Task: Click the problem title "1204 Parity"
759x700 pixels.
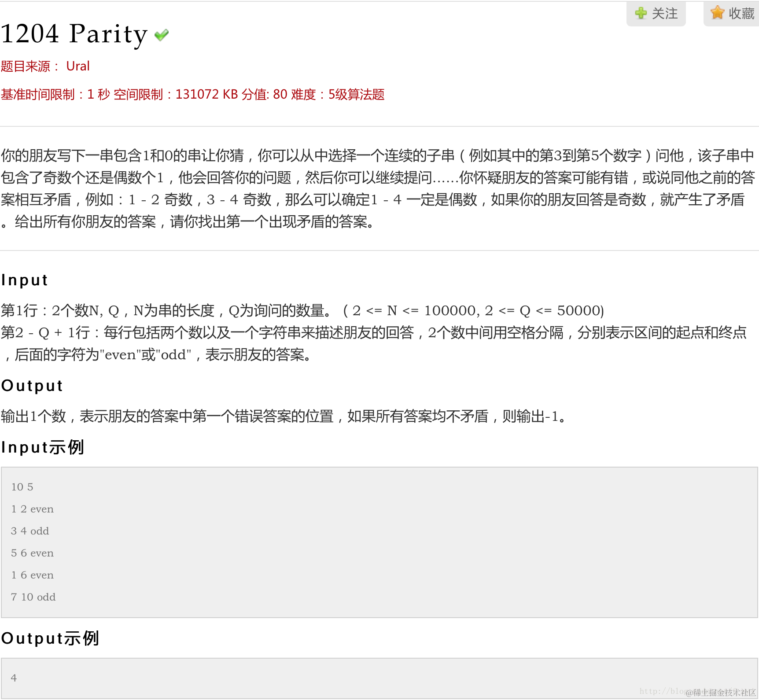Action: point(74,34)
